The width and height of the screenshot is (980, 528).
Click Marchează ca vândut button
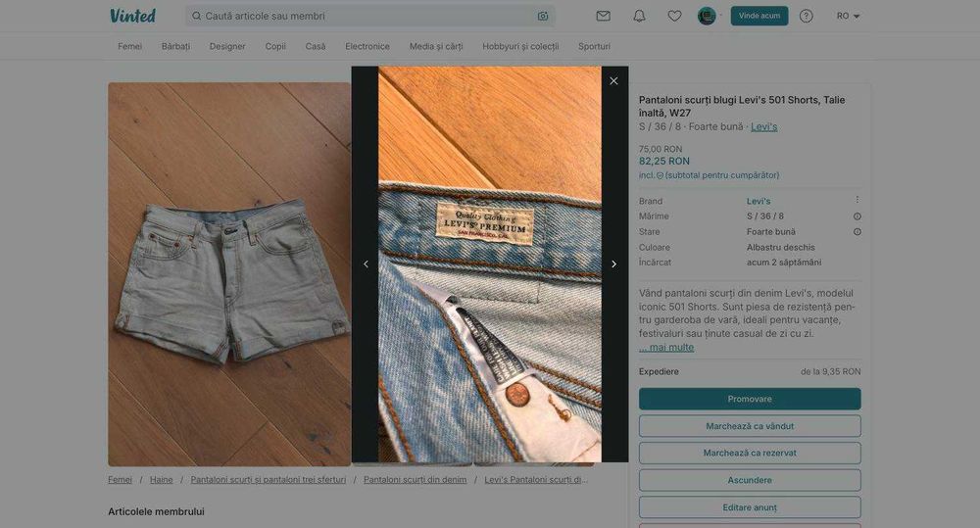tap(750, 426)
